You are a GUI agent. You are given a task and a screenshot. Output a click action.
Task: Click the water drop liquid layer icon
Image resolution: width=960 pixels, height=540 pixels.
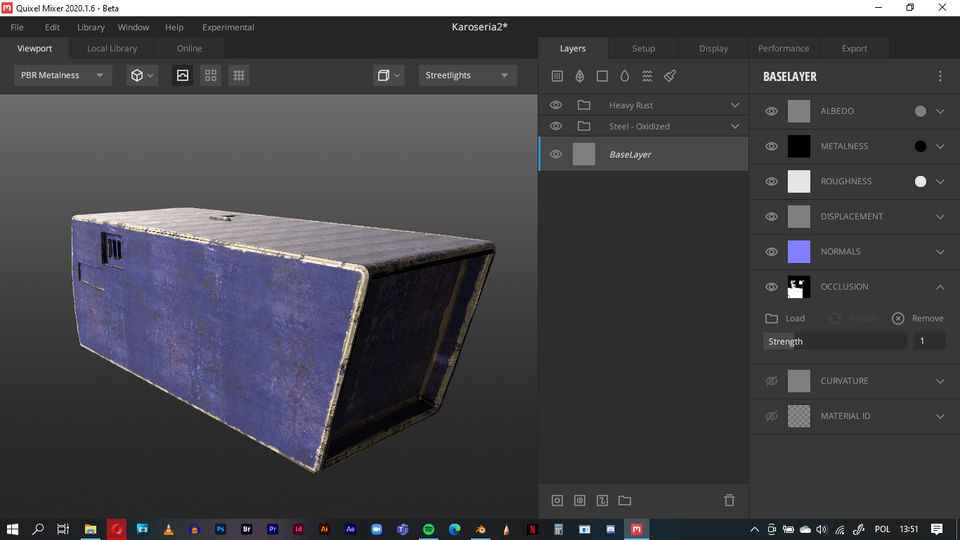(625, 76)
